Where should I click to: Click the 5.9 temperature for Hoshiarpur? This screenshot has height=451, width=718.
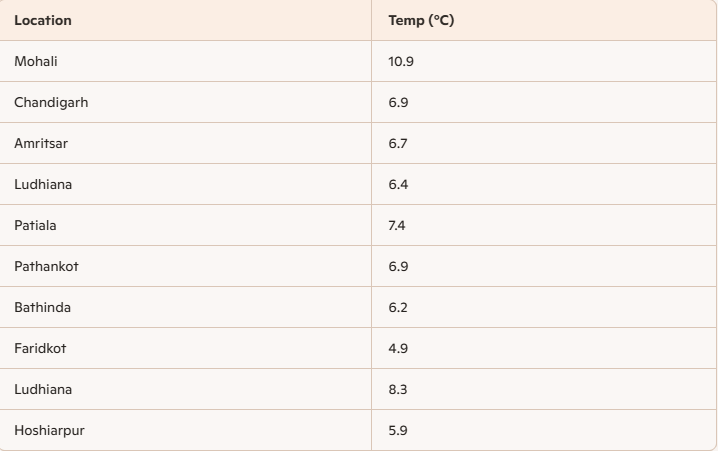coord(398,430)
